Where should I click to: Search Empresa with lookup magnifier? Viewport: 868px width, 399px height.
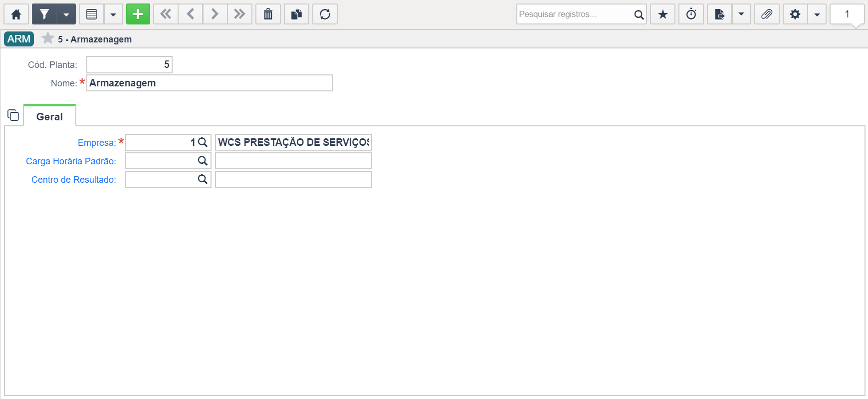point(203,142)
